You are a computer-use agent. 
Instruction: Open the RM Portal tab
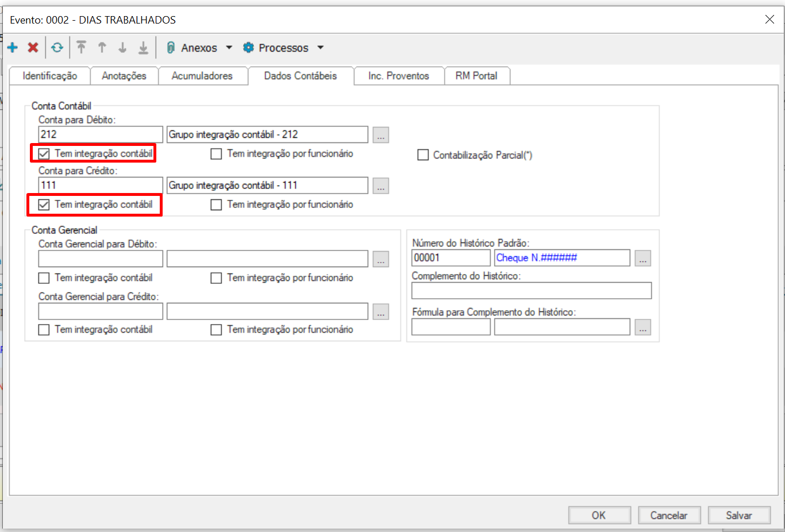click(x=476, y=76)
